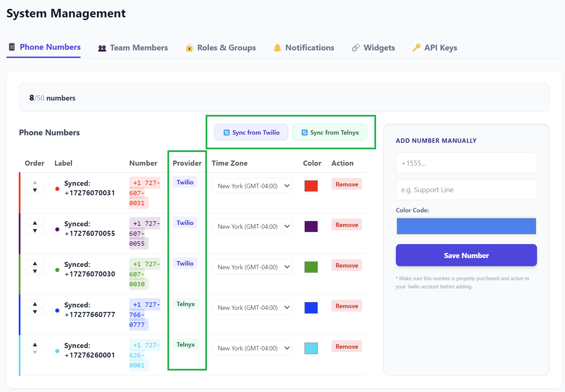Viewport: 565px width, 392px height.
Task: Click Telnyx provider badge for +17277660777
Action: tap(185, 304)
